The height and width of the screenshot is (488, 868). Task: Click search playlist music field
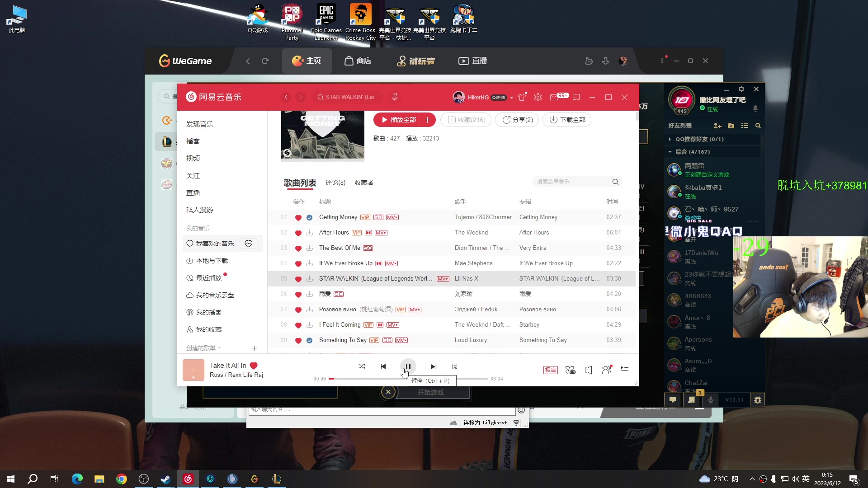577,182
